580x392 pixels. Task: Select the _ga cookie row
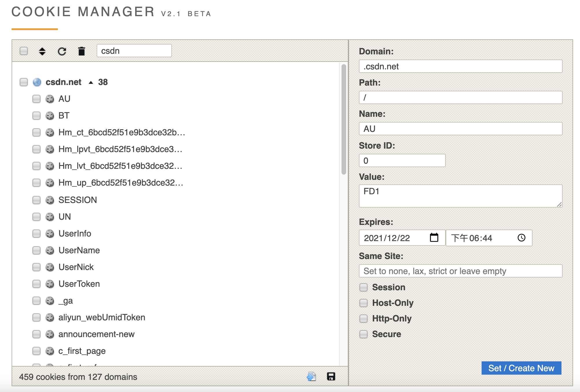65,301
